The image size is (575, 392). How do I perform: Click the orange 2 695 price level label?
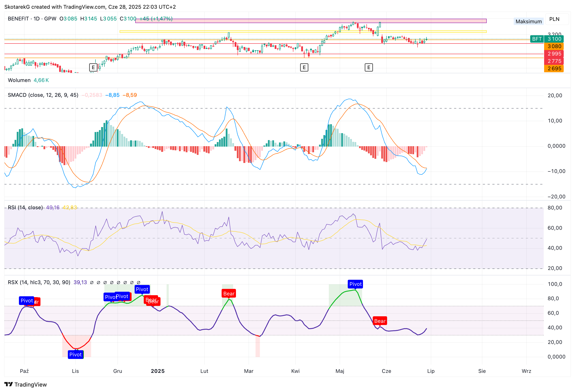point(554,69)
